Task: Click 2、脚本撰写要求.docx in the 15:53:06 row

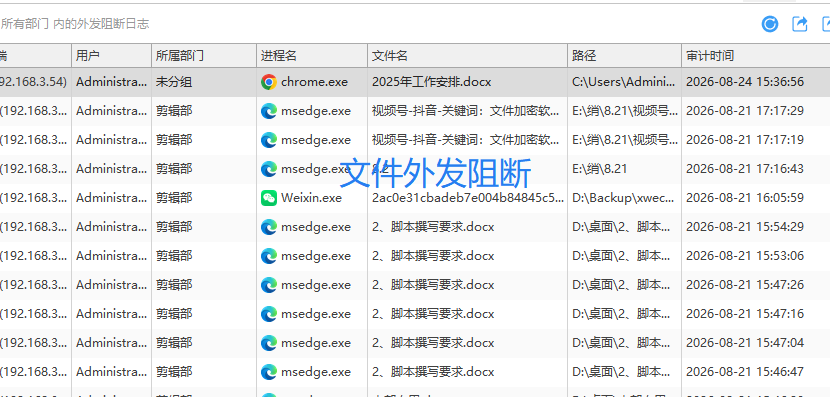Action: pos(433,256)
